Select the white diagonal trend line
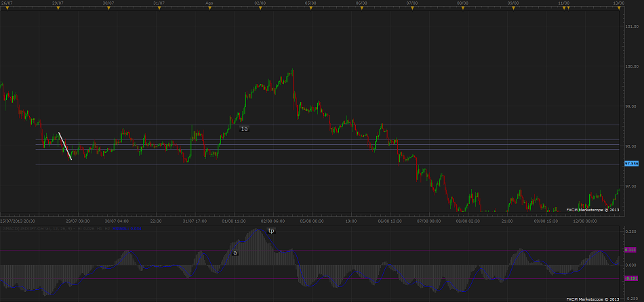Screen dimensions: 644x302 pyautogui.click(x=65, y=146)
